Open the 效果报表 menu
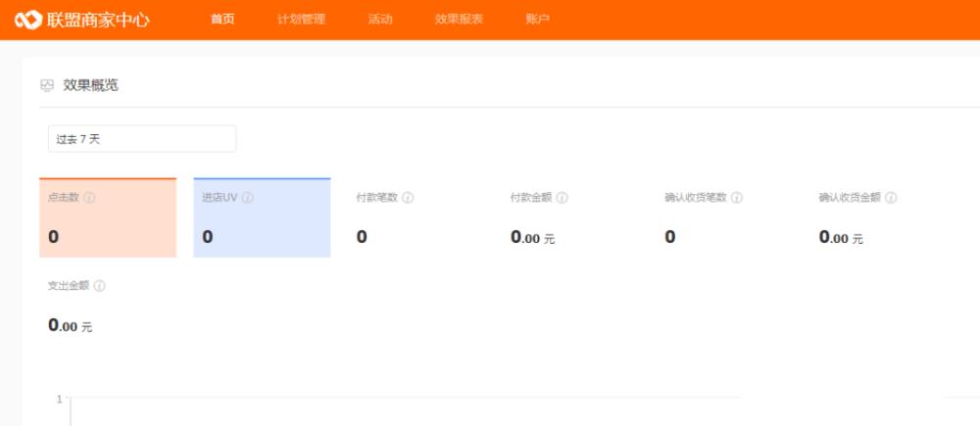The height and width of the screenshot is (426, 980). pos(459,20)
